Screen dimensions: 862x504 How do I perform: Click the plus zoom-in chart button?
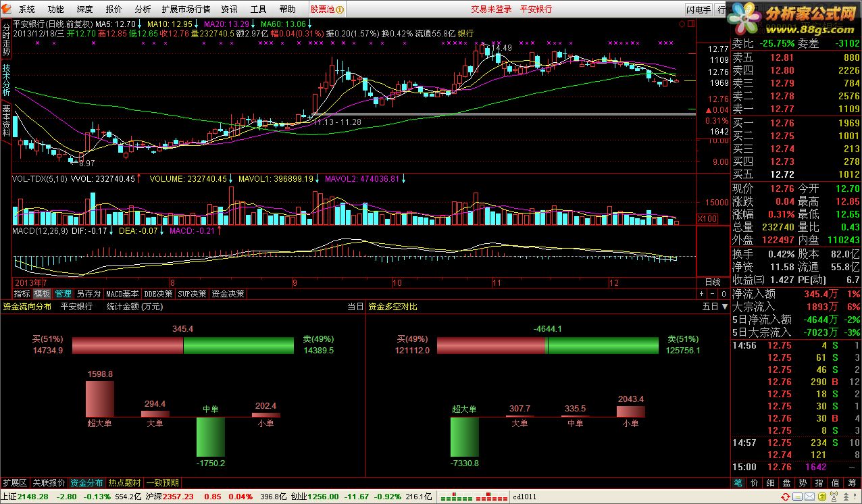(x=702, y=294)
